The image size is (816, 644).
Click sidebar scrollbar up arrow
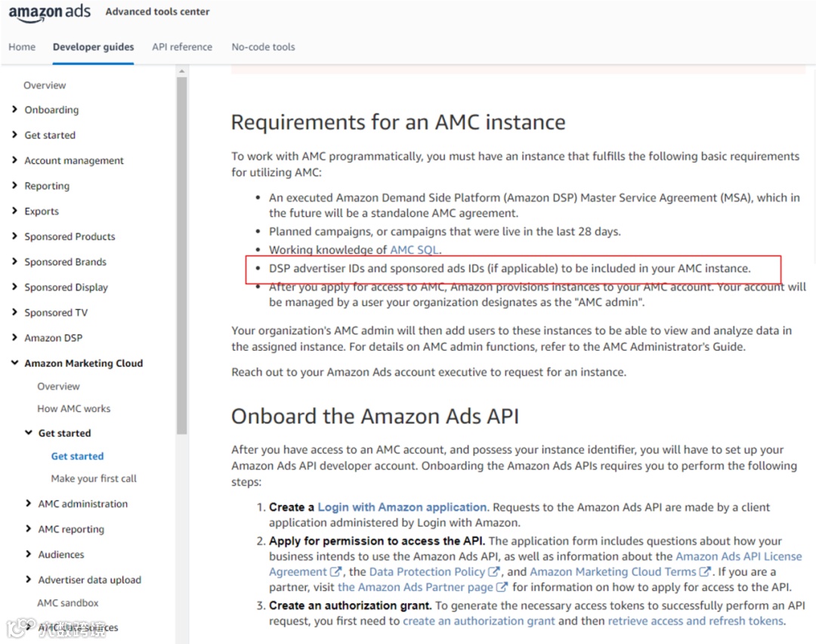tap(181, 71)
